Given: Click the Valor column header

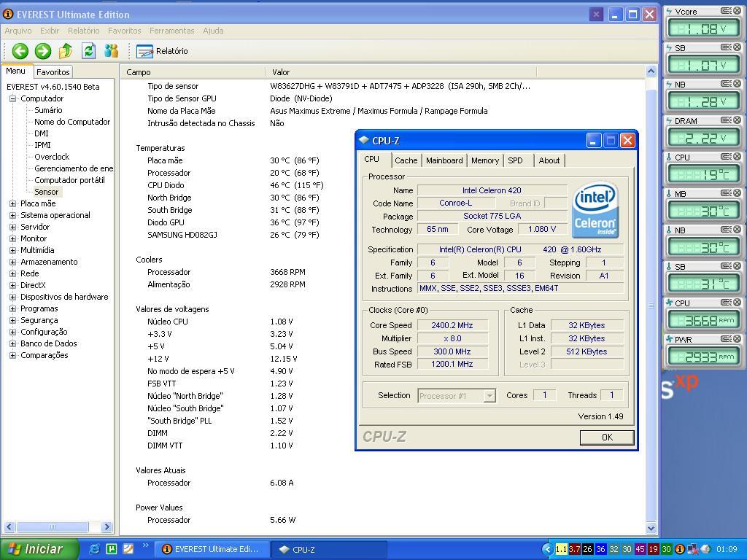Looking at the screenshot, I should coord(400,72).
